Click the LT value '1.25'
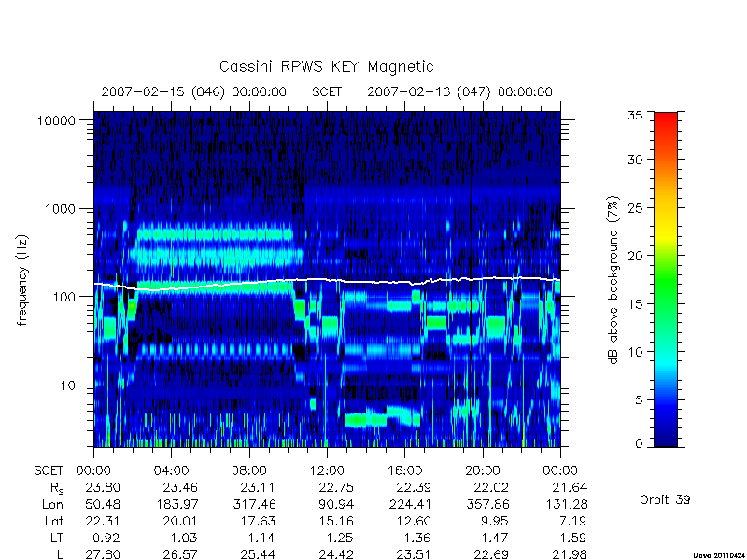Screen dimensions: 747x560 click(340, 538)
